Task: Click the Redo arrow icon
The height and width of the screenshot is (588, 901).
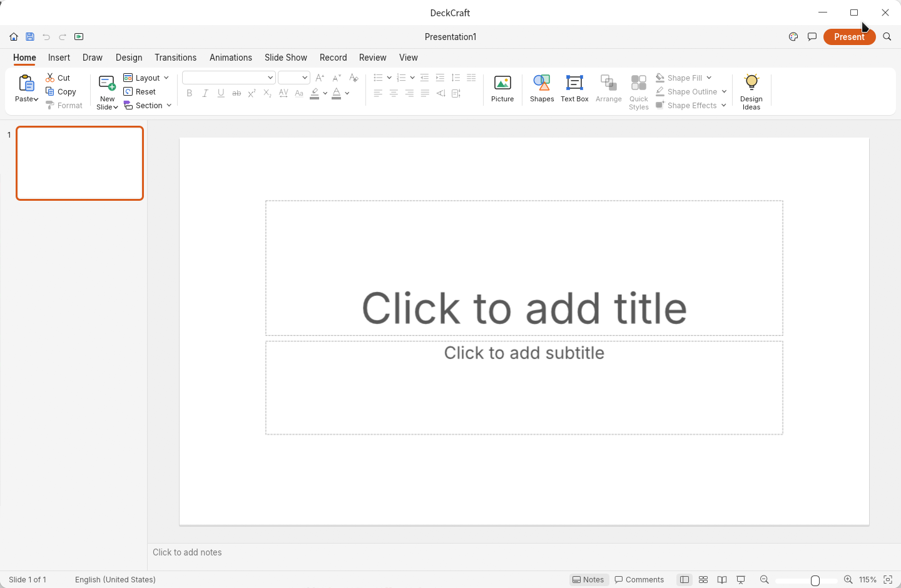Action: [63, 37]
